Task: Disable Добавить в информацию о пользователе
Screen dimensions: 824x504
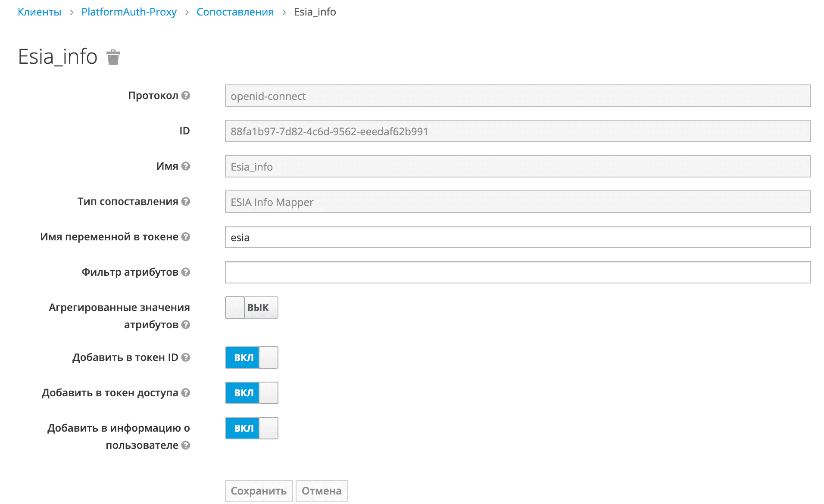Action: point(251,428)
